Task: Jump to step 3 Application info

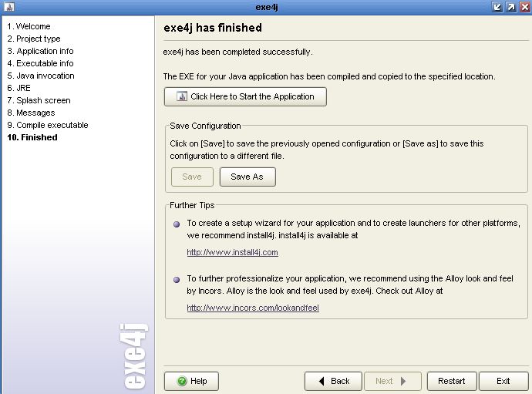Action: [40, 51]
